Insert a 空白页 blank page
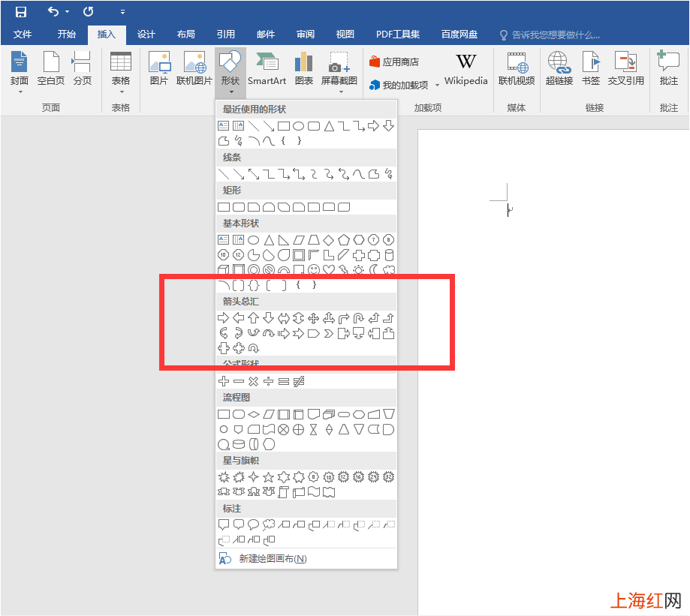Image resolution: width=690 pixels, height=616 pixels. pos(51,68)
